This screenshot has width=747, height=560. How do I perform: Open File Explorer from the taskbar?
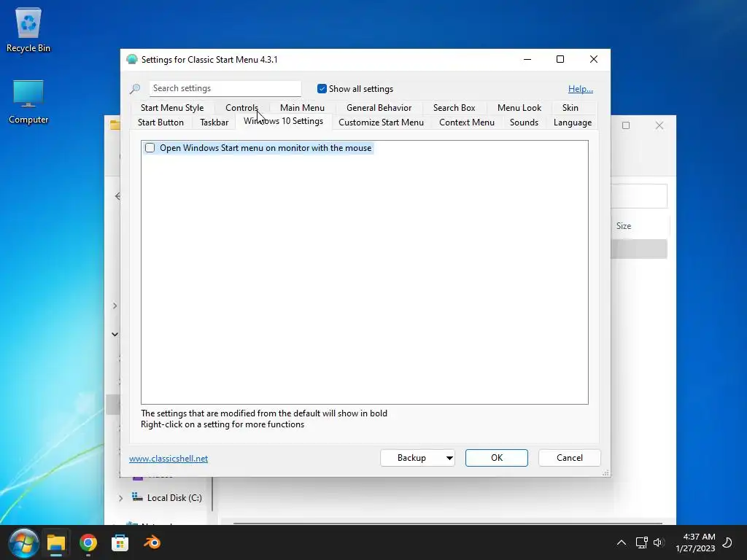point(55,542)
